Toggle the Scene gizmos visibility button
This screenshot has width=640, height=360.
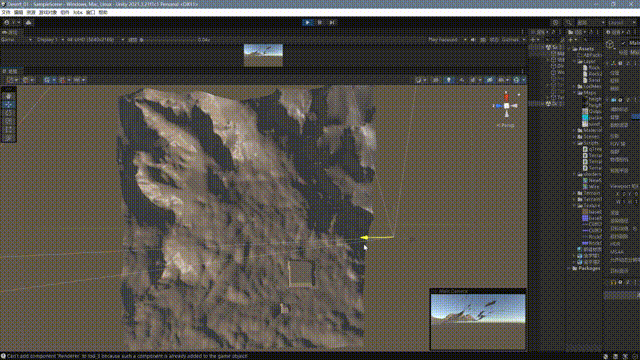click(x=518, y=80)
